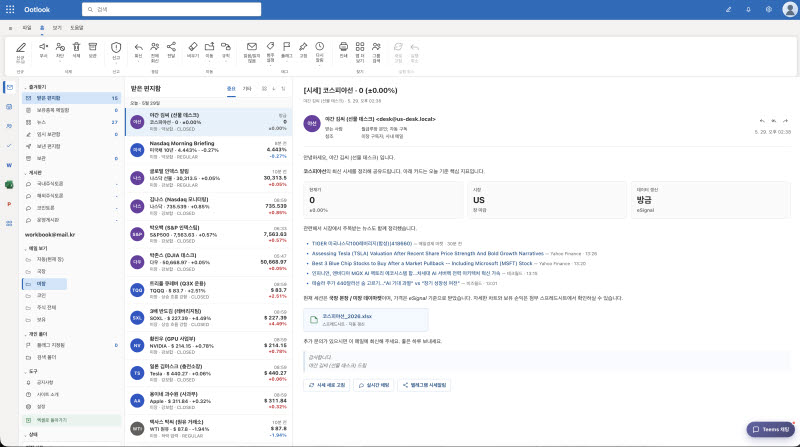Select the 뉴스 folder with 27 count

point(71,122)
